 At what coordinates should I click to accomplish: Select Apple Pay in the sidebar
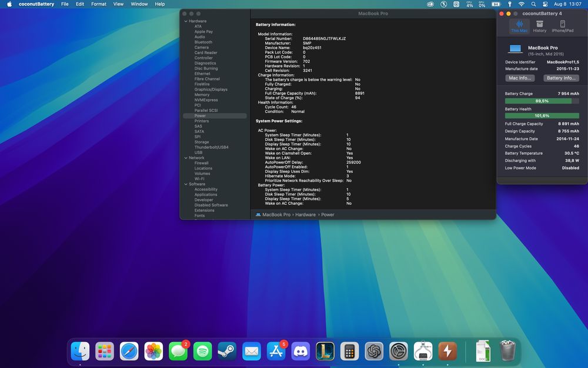point(203,32)
